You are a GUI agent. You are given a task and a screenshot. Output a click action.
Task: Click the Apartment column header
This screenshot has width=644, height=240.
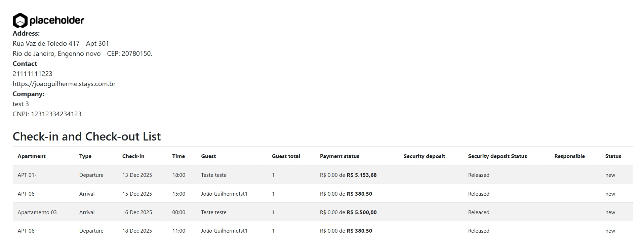click(x=32, y=156)
